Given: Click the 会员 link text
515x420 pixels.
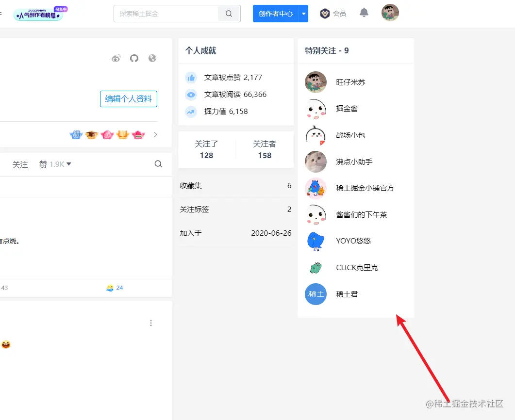Looking at the screenshot, I should coord(339,14).
